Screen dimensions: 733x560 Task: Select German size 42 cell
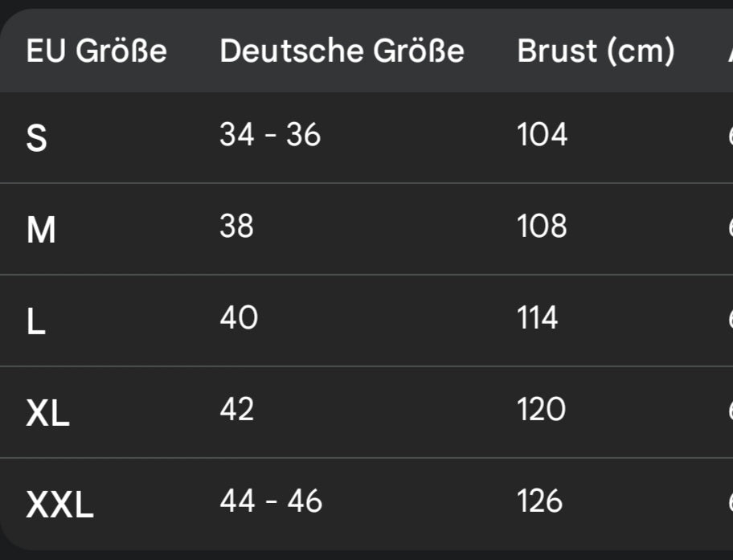click(237, 410)
